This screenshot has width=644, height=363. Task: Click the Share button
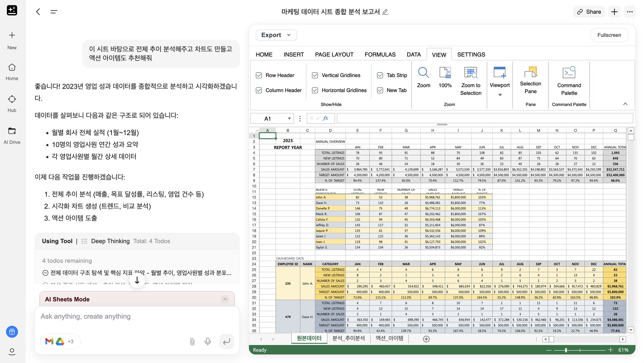click(x=589, y=11)
